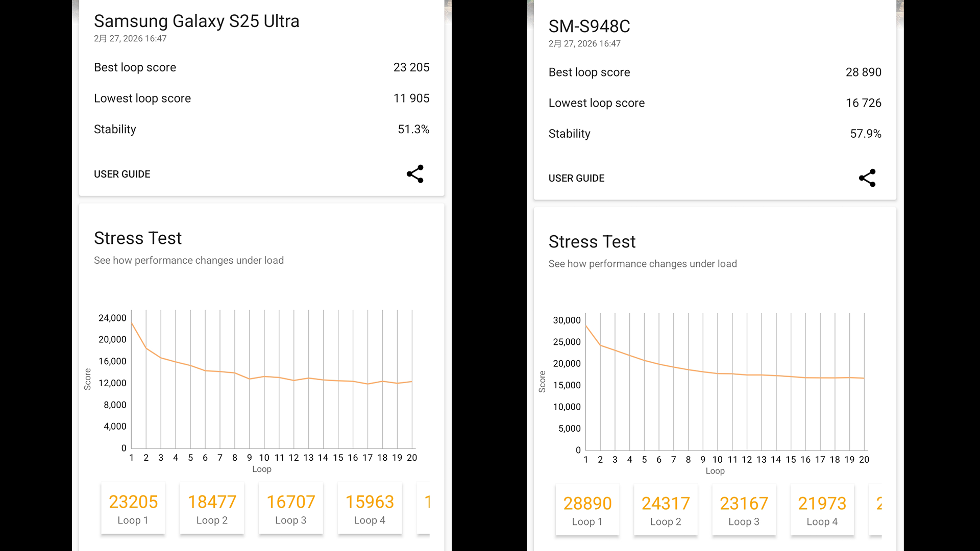Tap the partially visible Loop 5 card on right
This screenshot has width=980, height=551.
coord(876,510)
